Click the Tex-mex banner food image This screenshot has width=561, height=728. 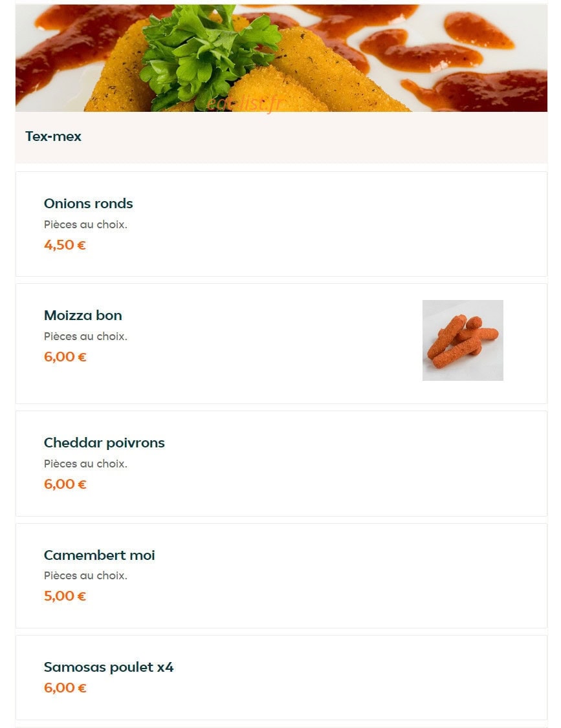coord(281,58)
